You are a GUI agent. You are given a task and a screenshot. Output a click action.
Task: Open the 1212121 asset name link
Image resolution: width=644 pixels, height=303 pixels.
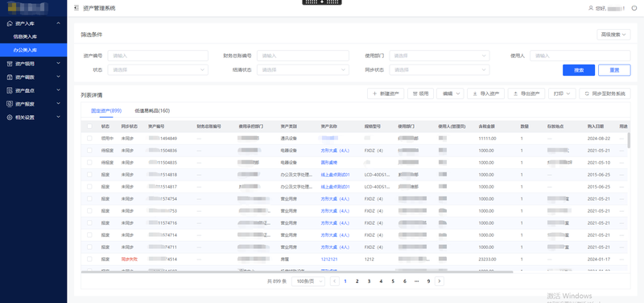click(x=329, y=259)
